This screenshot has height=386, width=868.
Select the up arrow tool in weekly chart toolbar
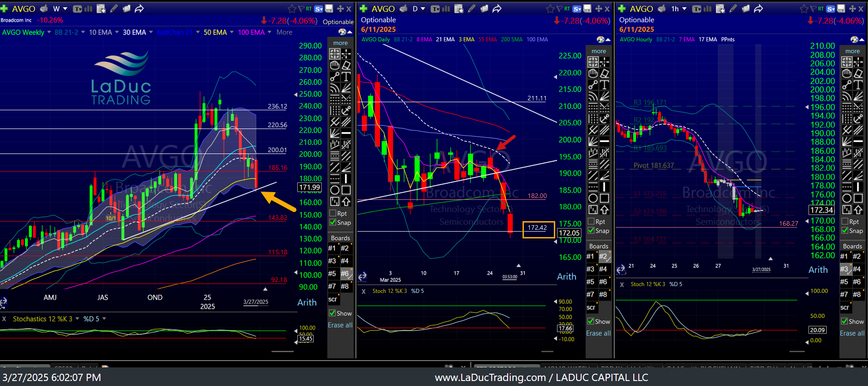[346, 201]
